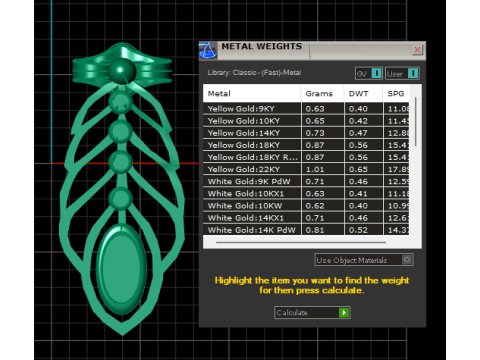Image resolution: width=480 pixels, height=360 pixels.
Task: Select the Yellow Gold:9KY row
Action: (306, 109)
